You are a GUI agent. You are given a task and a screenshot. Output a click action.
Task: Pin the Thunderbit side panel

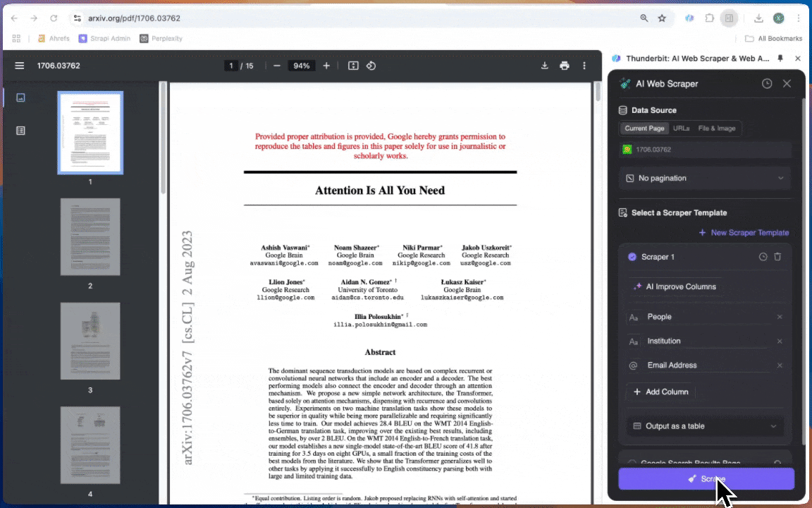[x=780, y=59]
